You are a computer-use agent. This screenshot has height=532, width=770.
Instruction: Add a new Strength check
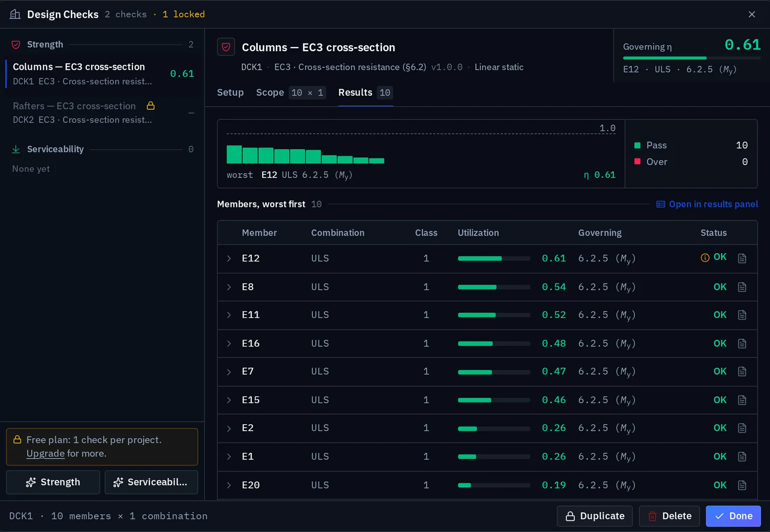(53, 482)
